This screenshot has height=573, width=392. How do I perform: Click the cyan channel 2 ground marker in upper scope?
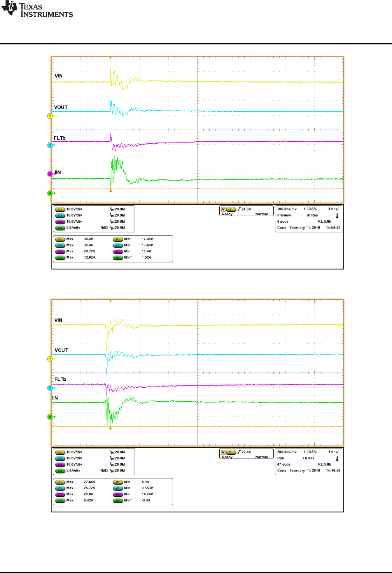(50, 145)
